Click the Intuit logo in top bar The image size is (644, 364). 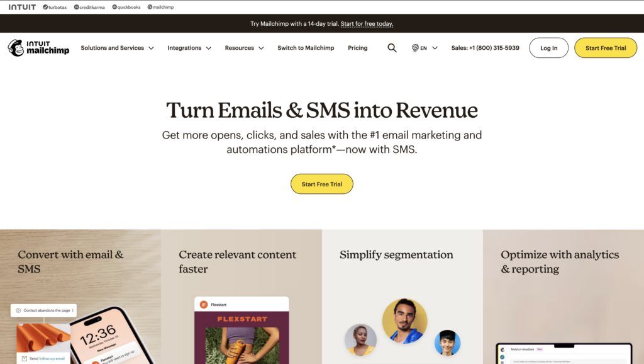coord(22,7)
